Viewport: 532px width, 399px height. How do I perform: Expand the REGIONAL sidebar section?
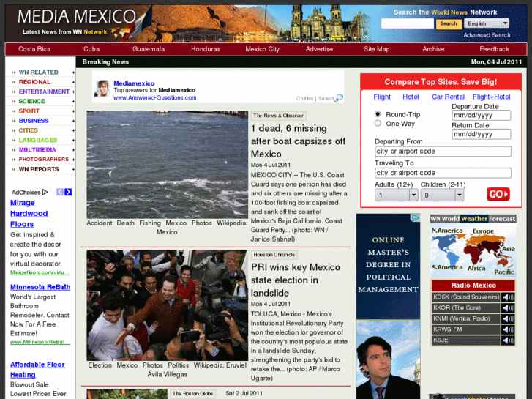pyautogui.click(x=73, y=82)
